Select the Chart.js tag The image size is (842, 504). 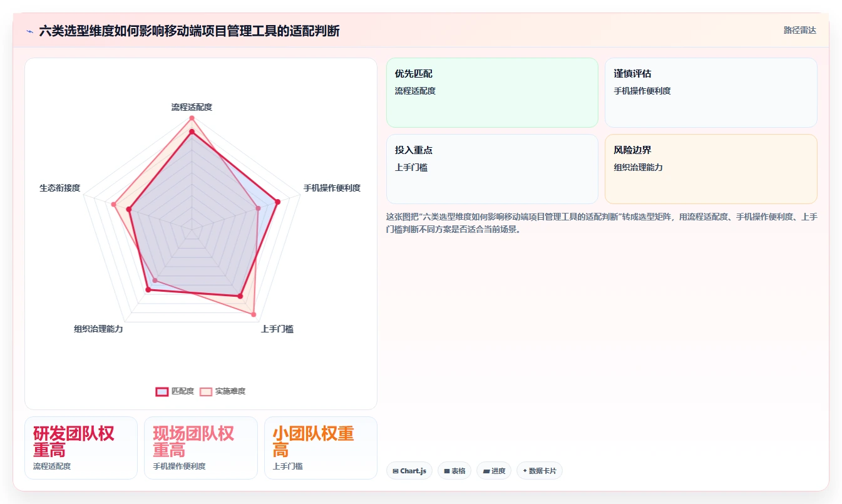(409, 471)
